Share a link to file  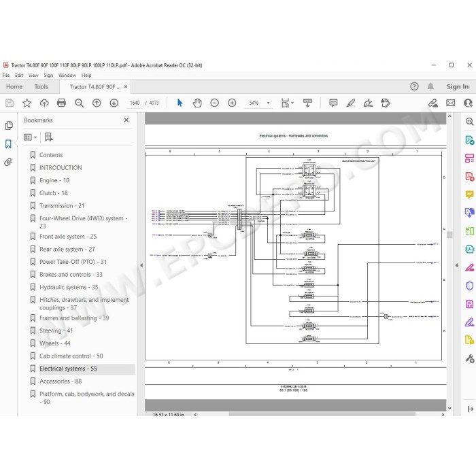tap(433, 103)
